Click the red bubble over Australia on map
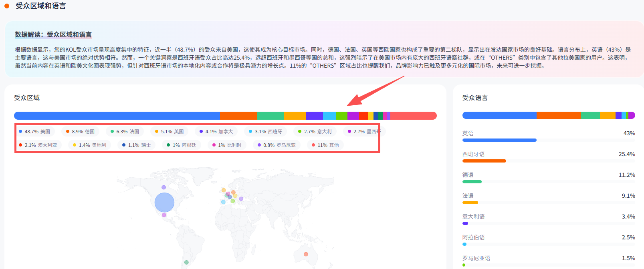The image size is (644, 269). point(306,254)
